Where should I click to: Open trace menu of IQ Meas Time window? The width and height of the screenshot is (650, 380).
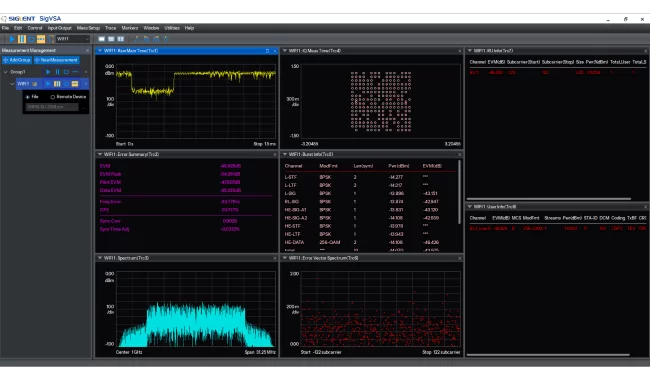pos(285,51)
